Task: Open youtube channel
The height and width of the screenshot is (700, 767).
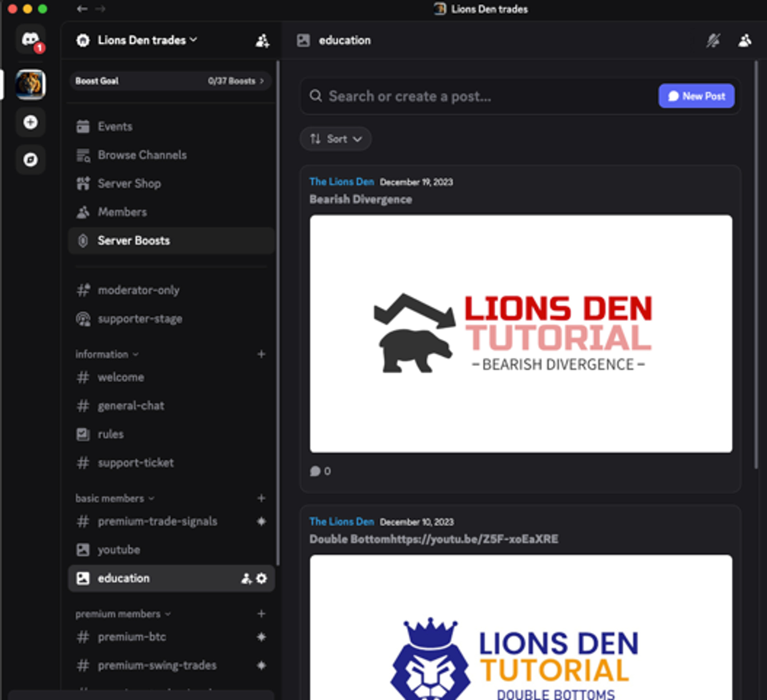Action: [x=172, y=550]
